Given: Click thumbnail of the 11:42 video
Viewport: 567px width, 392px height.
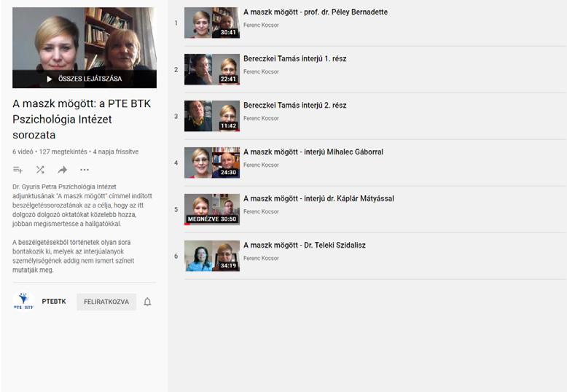Looking at the screenshot, I should [212, 116].
